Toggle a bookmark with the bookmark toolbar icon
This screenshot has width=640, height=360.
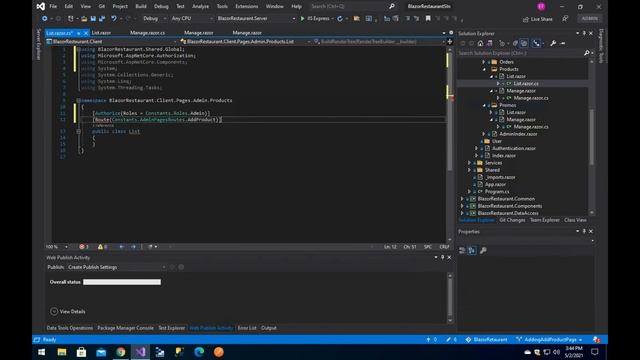pos(428,18)
